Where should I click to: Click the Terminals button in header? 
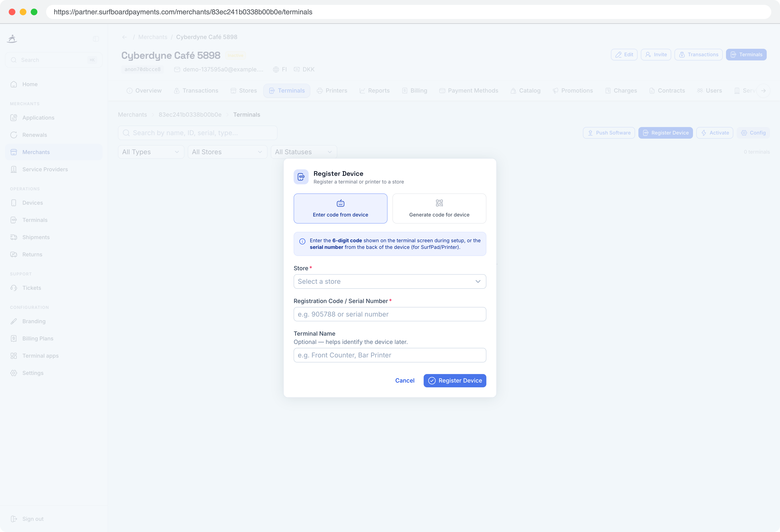tap(746, 55)
